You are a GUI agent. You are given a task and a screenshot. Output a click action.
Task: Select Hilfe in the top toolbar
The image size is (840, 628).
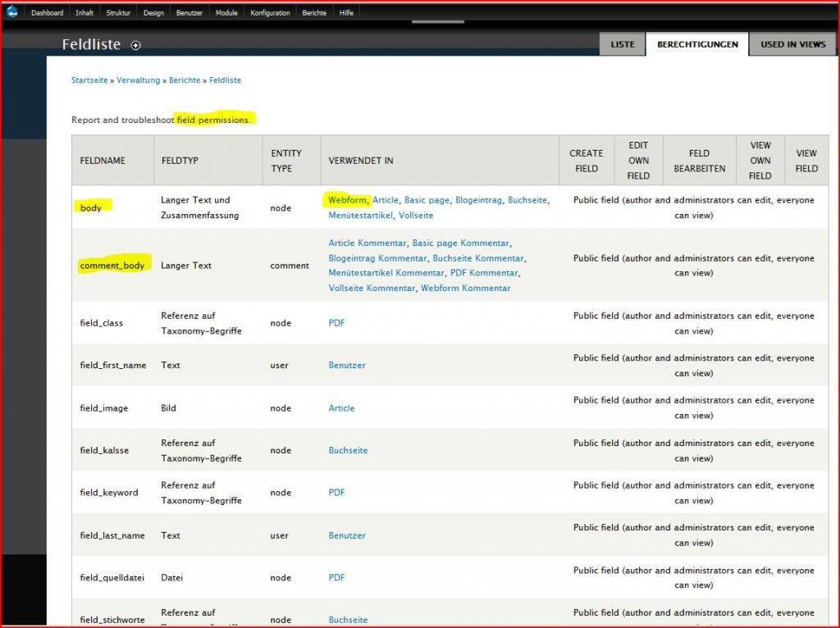pyautogui.click(x=346, y=13)
